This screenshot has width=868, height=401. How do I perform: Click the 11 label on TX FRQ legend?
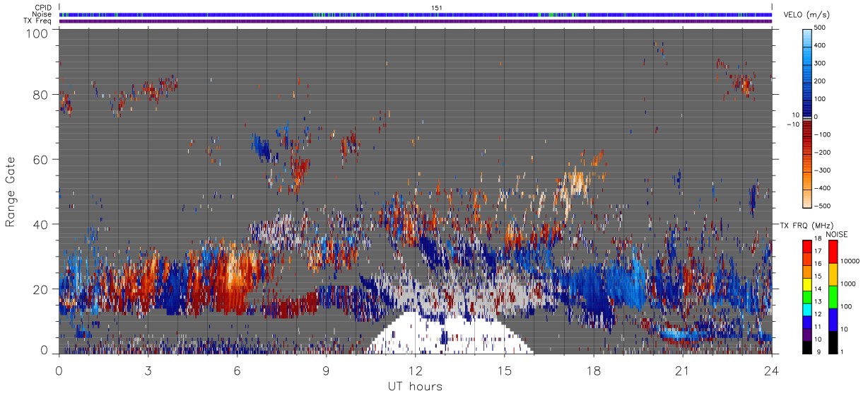click(x=818, y=327)
